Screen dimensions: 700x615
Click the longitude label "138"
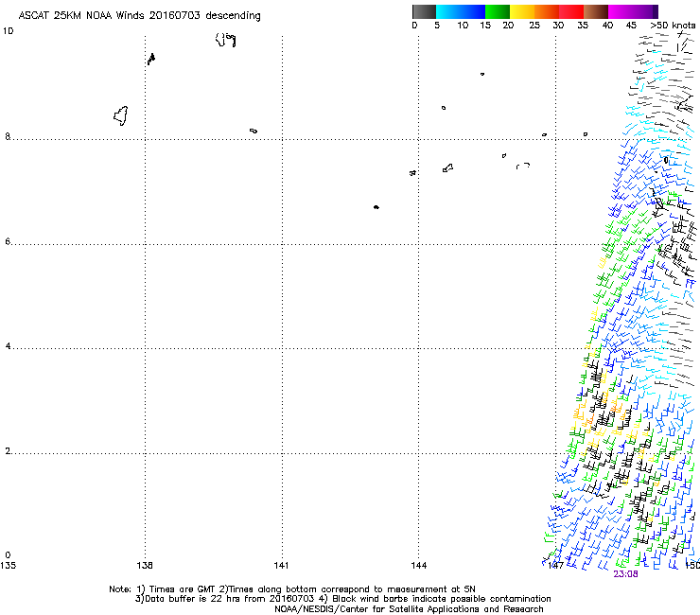point(145,566)
